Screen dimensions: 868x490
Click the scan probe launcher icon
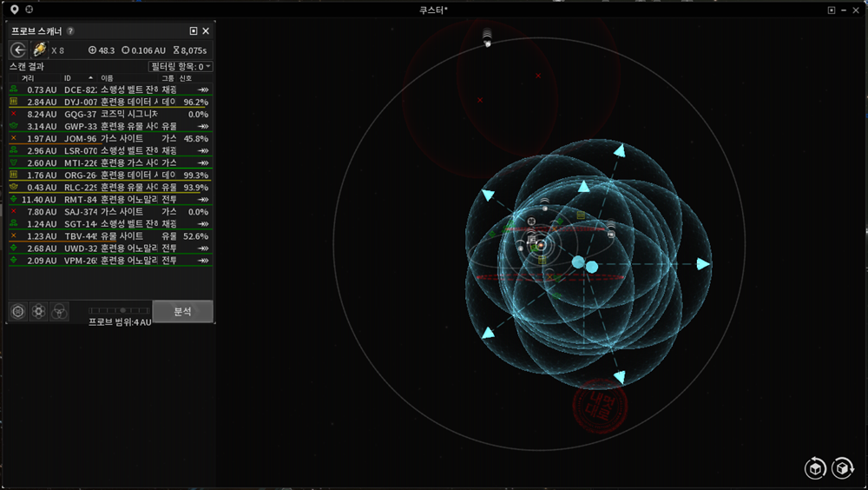pyautogui.click(x=39, y=50)
